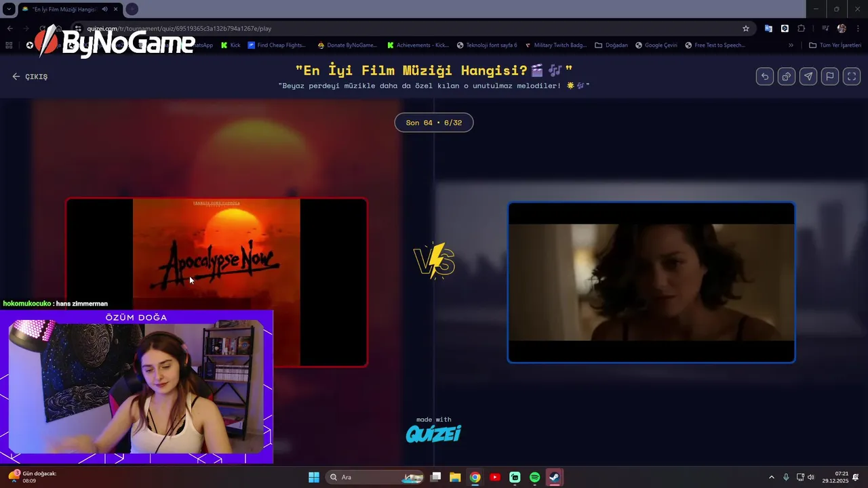Open green streaming app on taskbar
Screen dimensions: 868x488
[515, 477]
